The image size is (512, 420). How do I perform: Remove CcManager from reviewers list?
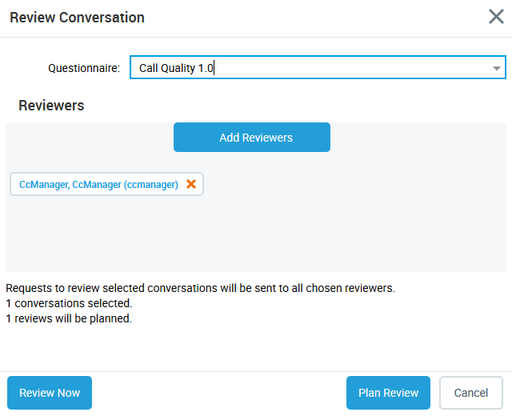[191, 184]
